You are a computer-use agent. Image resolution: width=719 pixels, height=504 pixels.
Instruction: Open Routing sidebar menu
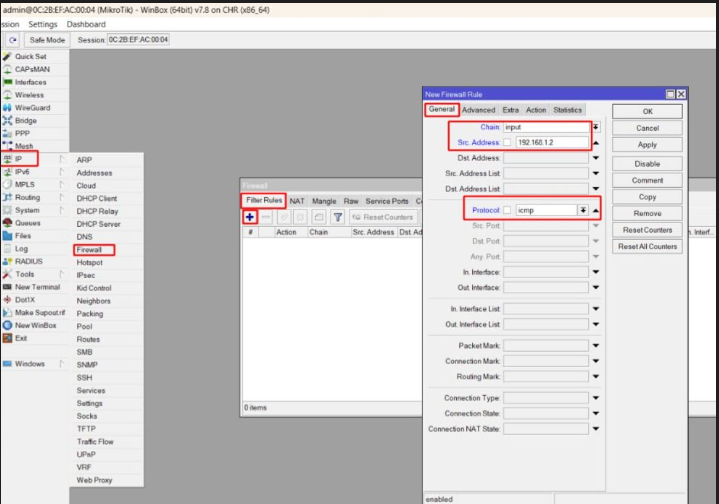[27, 197]
